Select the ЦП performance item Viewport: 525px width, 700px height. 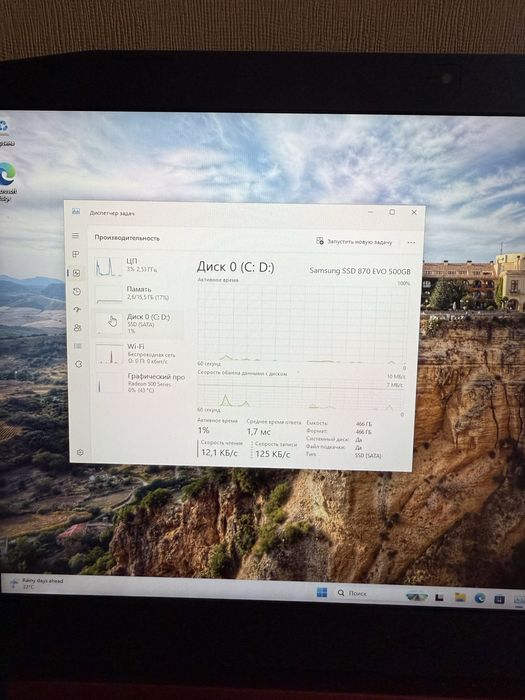pyautogui.click(x=138, y=266)
